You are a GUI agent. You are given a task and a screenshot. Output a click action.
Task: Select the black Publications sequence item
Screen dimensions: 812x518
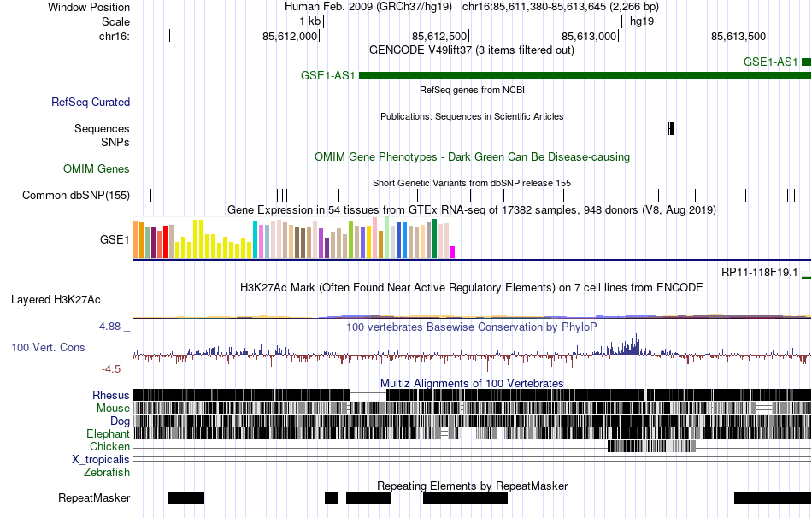point(671,128)
